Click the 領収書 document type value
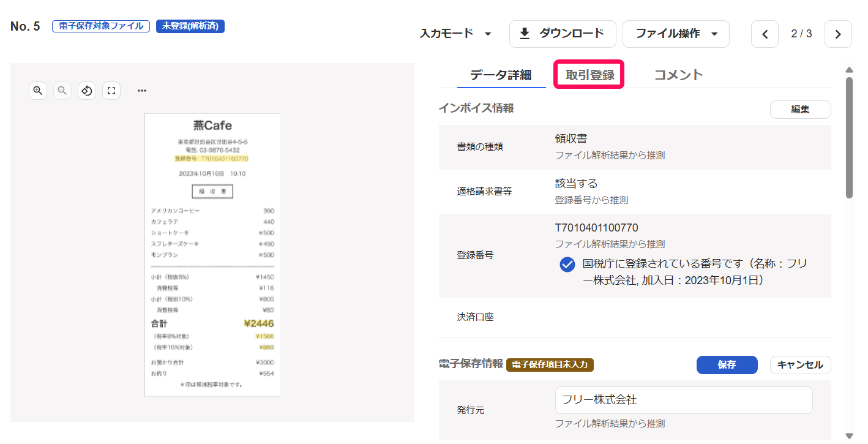868x444 pixels. tap(571, 139)
